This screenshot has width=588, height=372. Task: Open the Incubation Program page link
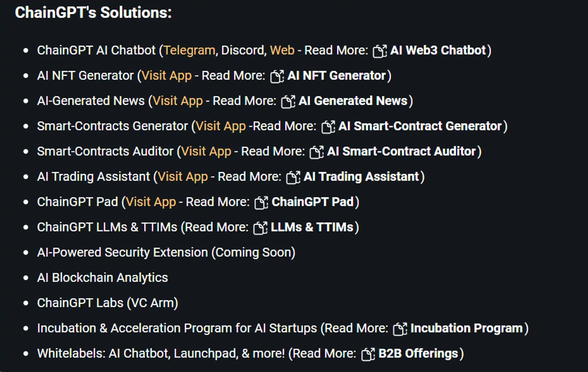(x=466, y=328)
